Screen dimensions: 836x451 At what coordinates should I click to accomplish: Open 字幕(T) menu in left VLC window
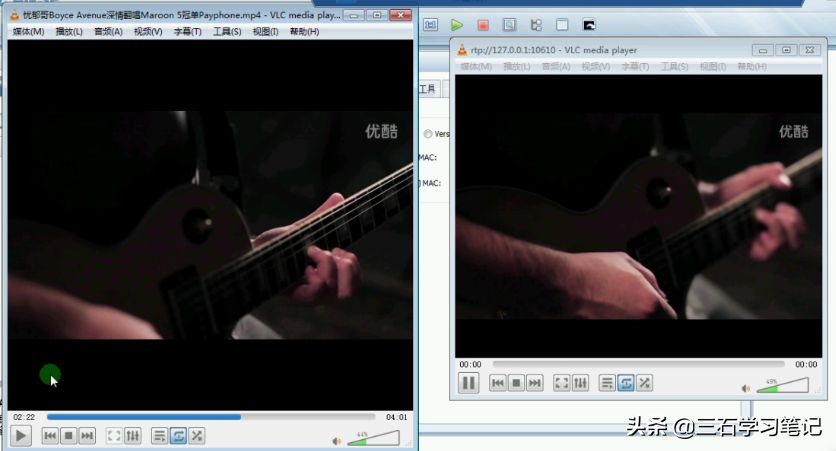coord(187,31)
